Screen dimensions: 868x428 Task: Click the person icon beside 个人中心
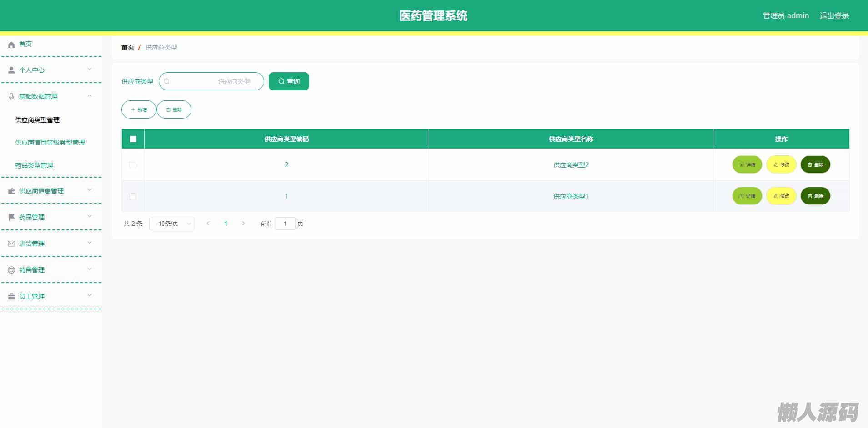(x=11, y=70)
